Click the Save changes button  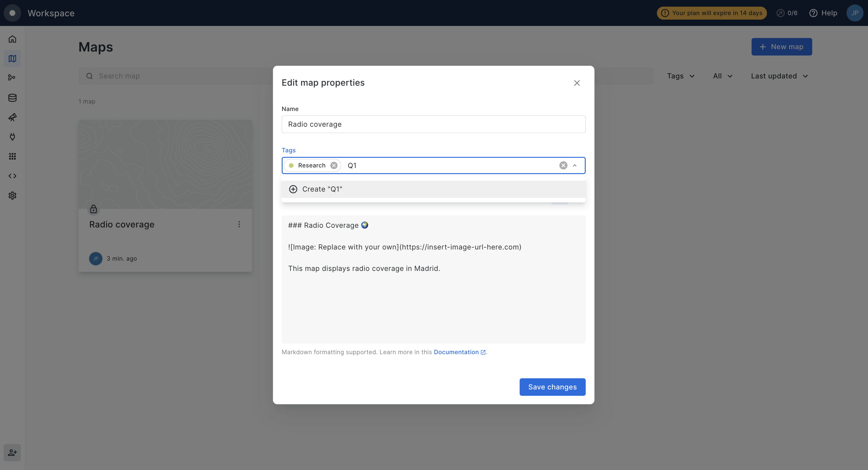[552, 387]
